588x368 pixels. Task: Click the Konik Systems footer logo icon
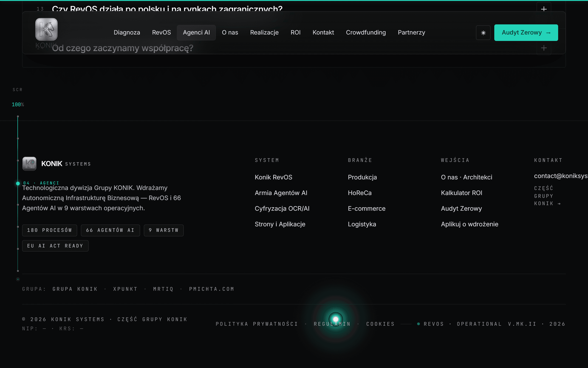point(29,164)
